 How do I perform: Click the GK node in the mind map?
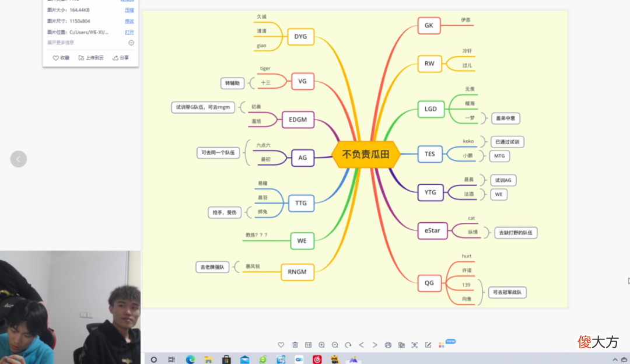click(x=429, y=26)
